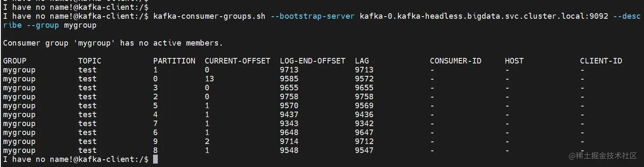Click the log-end-offset value 9713
Screen dimensions: 644x167
(x=289, y=70)
